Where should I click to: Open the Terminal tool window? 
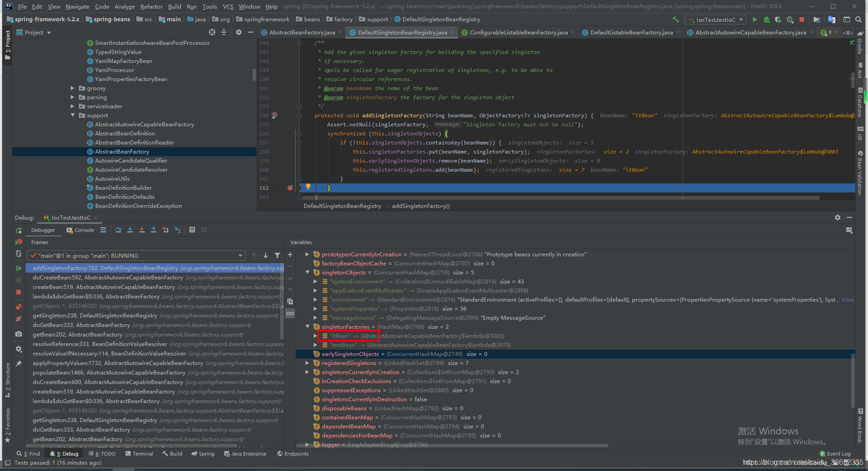[139, 453]
